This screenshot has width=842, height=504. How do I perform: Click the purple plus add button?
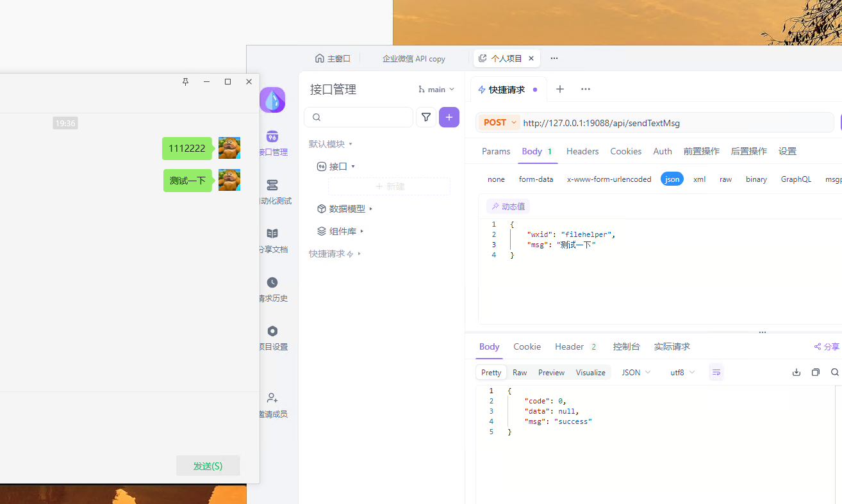pyautogui.click(x=449, y=117)
